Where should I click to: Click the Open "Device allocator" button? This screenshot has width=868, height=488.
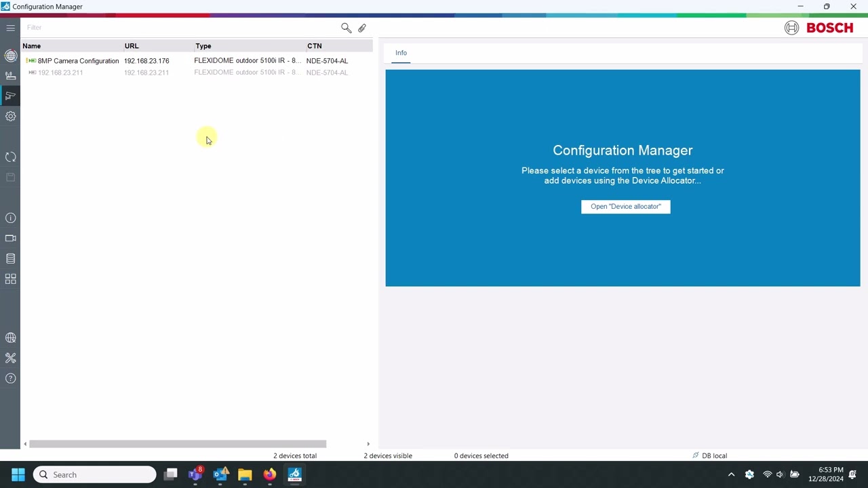pos(626,207)
